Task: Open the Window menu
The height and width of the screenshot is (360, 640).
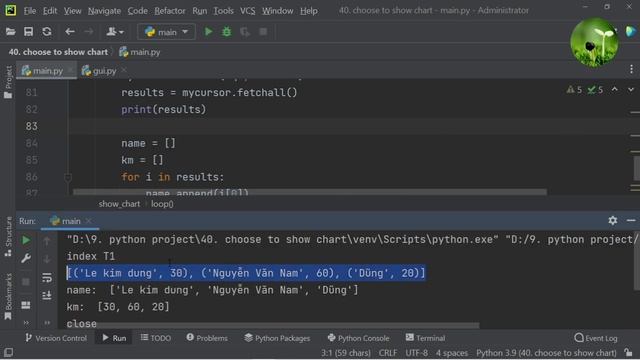Action: coord(278,11)
